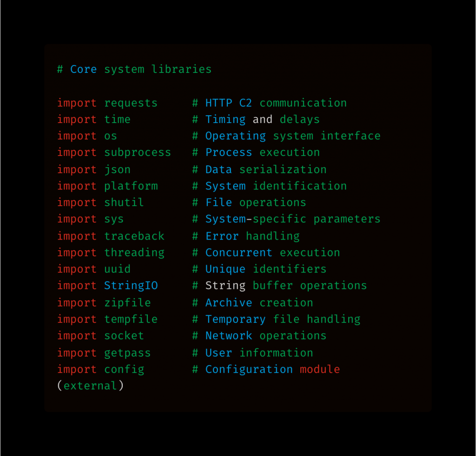Click the 'getpass' module name
The image size is (476, 456).
coord(127,353)
